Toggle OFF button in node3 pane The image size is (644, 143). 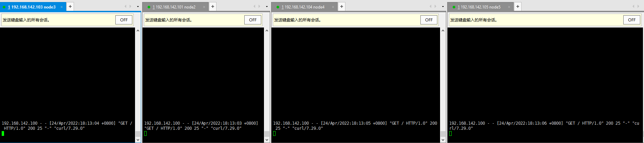click(x=124, y=20)
